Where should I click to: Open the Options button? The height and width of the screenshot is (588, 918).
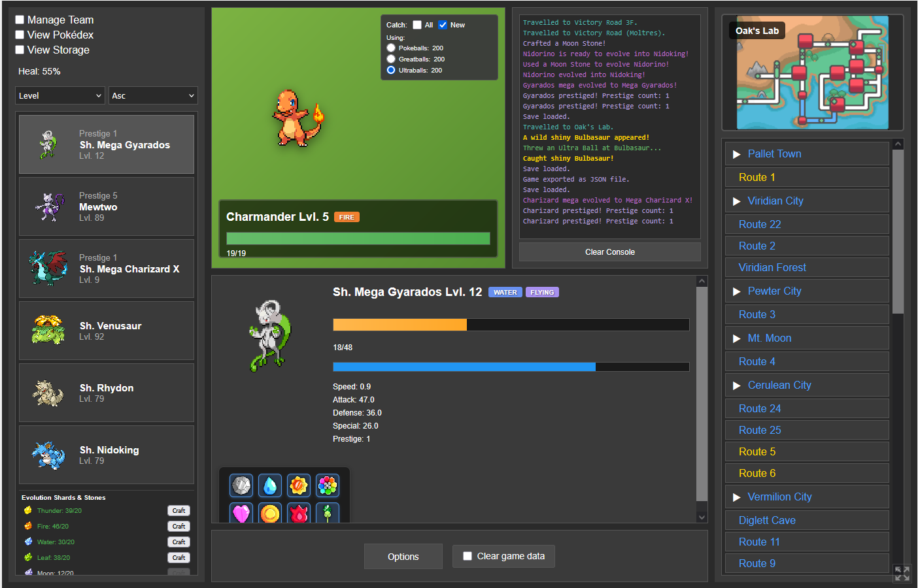(x=403, y=557)
